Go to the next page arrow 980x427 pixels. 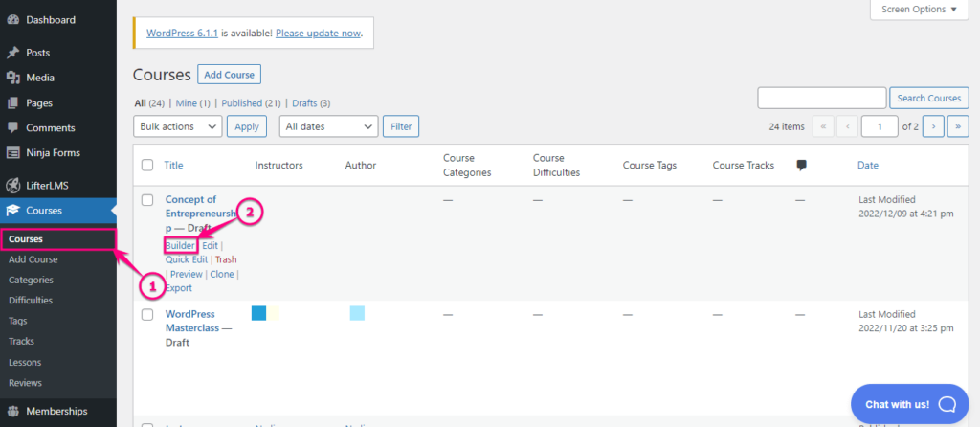(933, 126)
